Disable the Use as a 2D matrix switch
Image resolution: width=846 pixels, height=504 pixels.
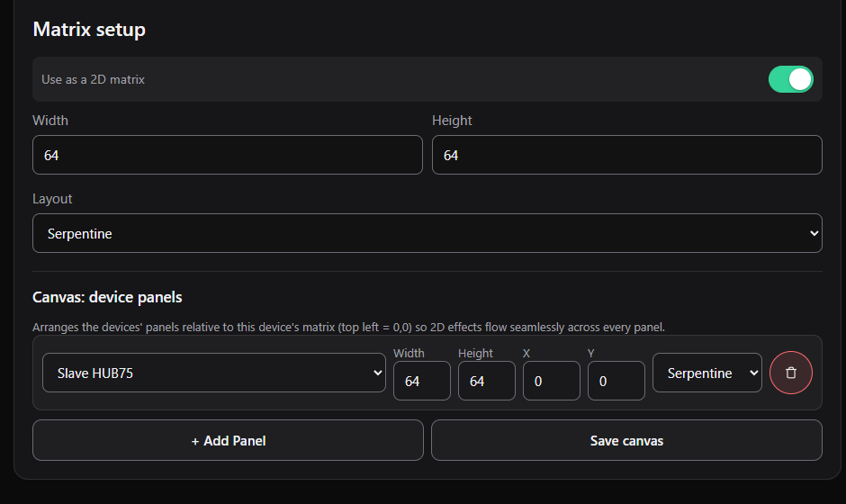coord(790,79)
